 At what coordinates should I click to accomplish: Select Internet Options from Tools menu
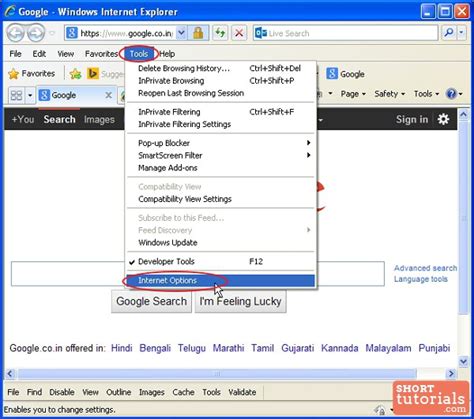tap(220, 281)
